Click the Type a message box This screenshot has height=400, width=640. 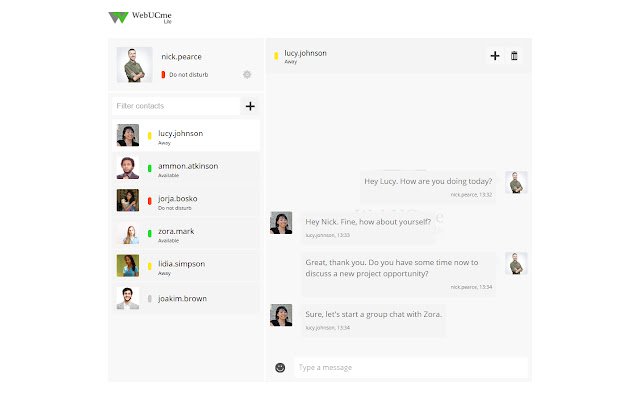(x=411, y=367)
